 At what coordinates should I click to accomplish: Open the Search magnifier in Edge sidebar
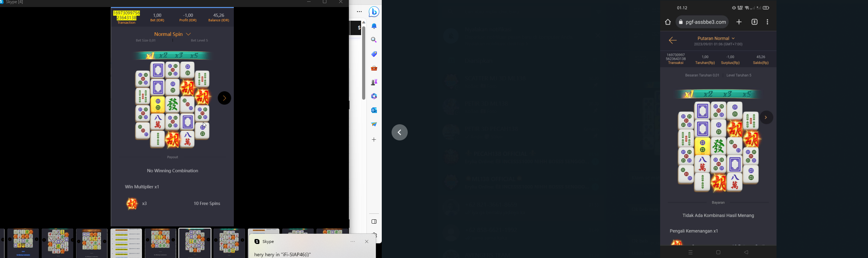[374, 40]
